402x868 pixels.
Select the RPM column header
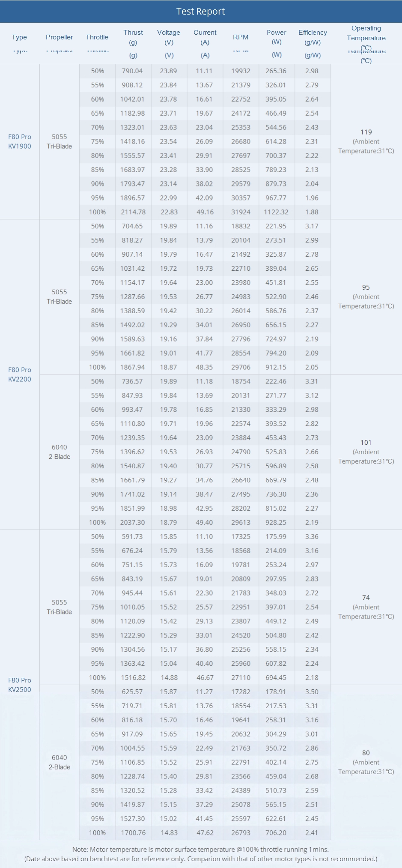(x=241, y=37)
